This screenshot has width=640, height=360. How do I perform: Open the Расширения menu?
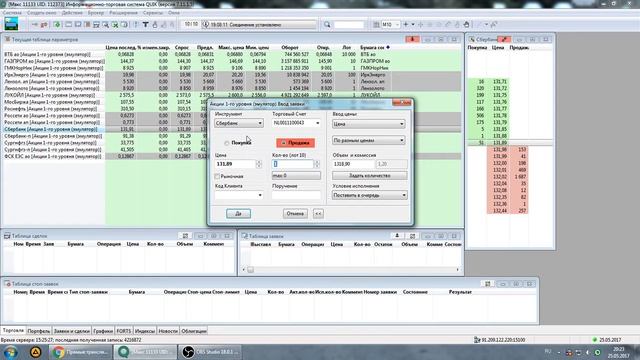(x=123, y=13)
